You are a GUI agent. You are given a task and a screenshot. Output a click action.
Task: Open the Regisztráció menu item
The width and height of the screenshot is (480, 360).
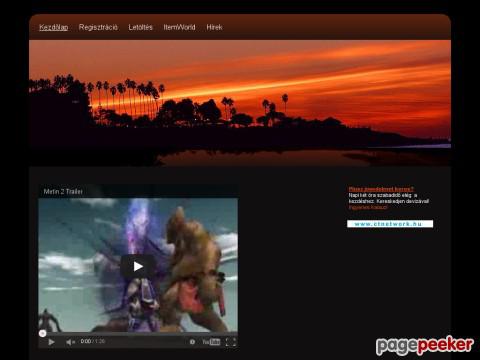tap(98, 27)
